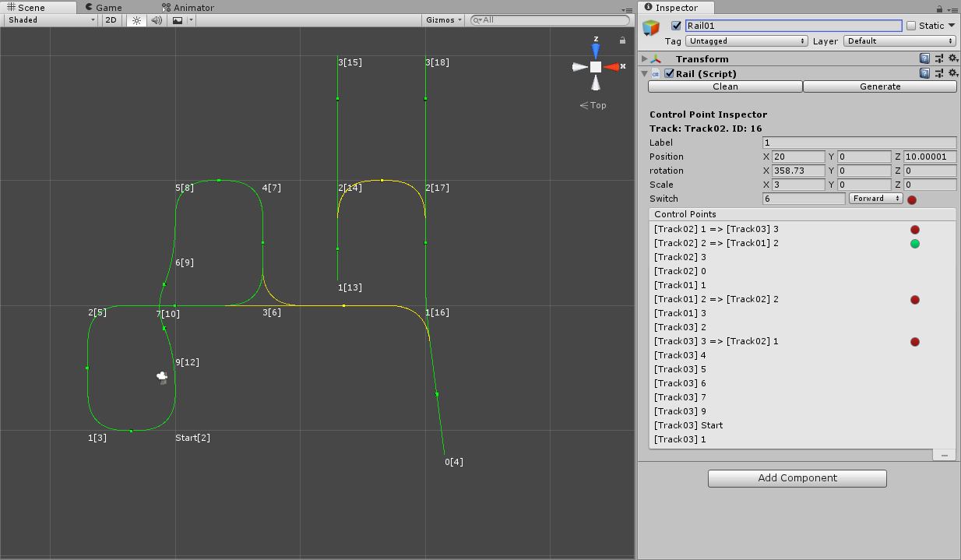Click the Top view label

point(598,105)
